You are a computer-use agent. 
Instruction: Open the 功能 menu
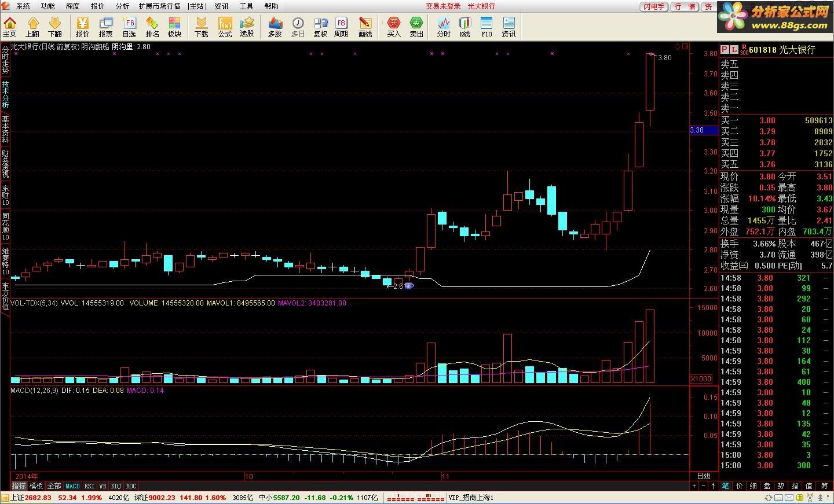coord(47,6)
